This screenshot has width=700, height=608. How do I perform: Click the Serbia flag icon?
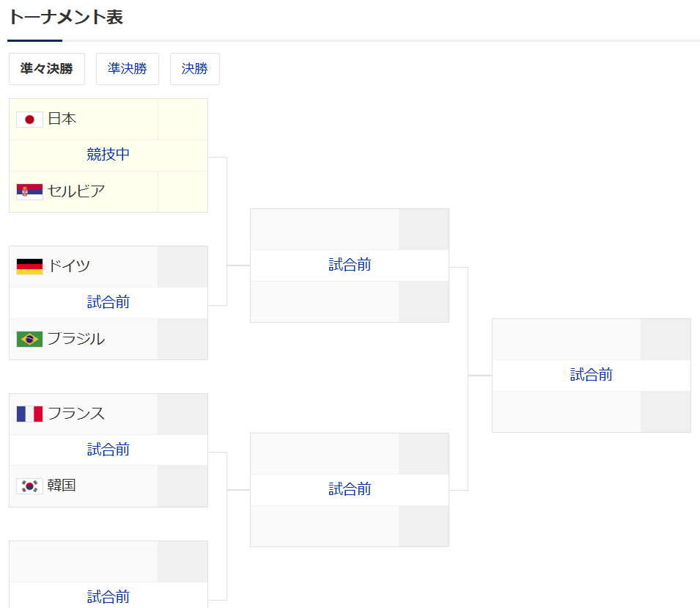29,191
